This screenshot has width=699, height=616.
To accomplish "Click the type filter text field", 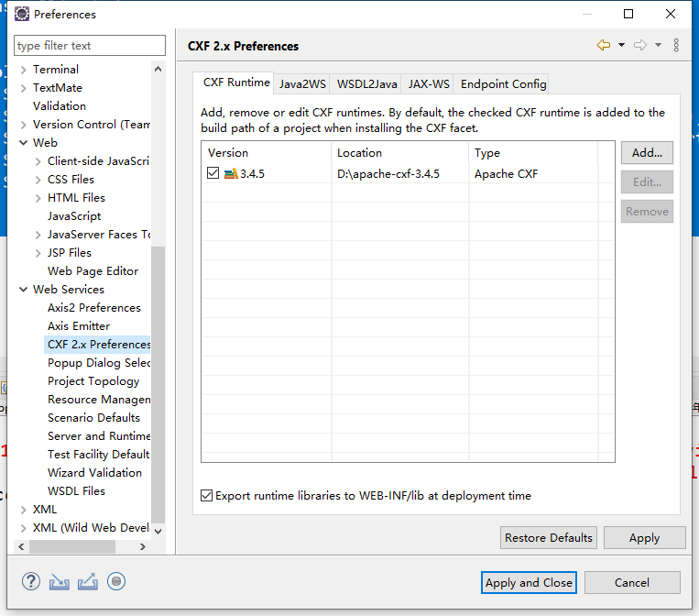I will coord(90,46).
